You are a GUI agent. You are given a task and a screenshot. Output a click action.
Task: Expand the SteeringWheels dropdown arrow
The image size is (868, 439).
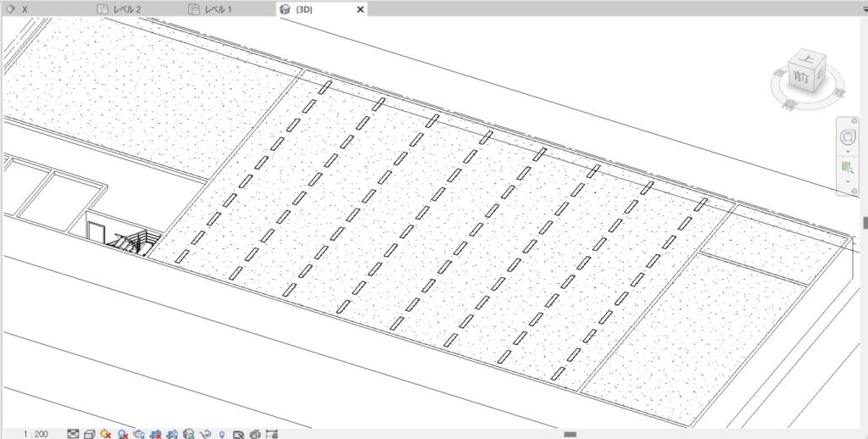[848, 152]
